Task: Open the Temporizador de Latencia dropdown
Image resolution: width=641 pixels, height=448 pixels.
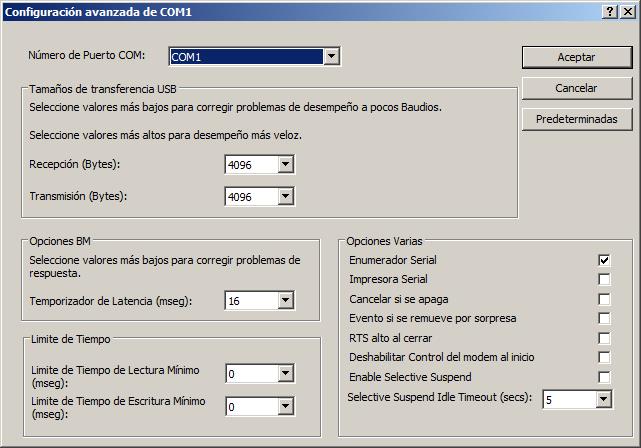Action: [x=286, y=301]
